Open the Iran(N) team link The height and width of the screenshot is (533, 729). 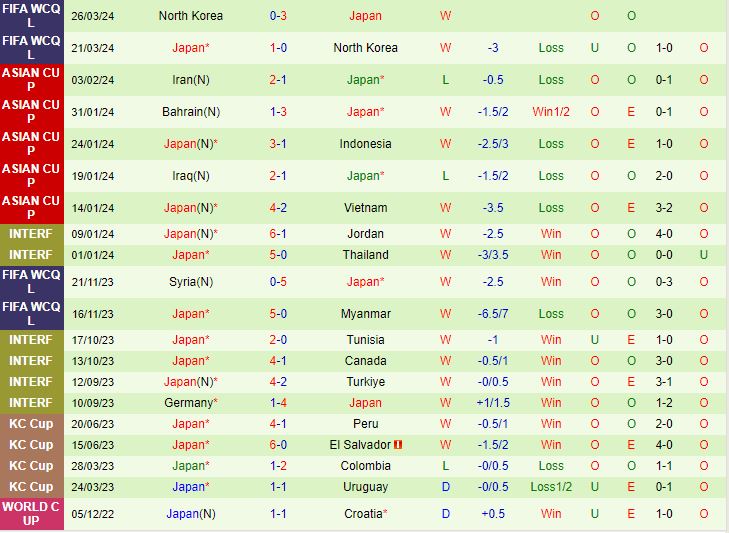click(x=190, y=80)
